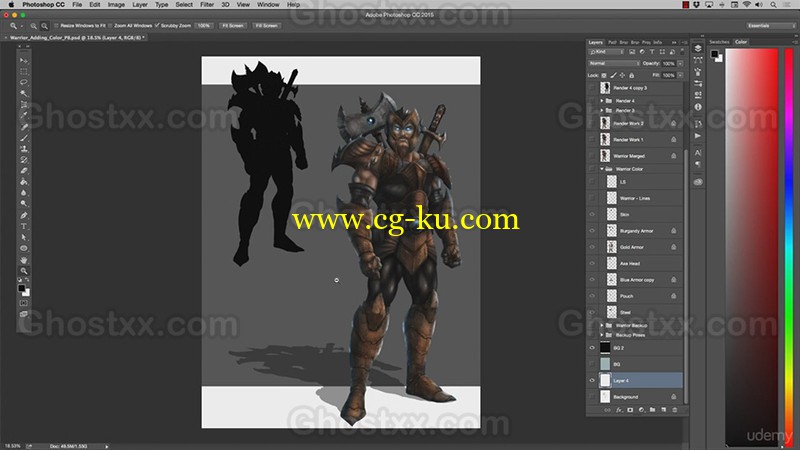
Task: Switch to the Swatches tab
Action: (x=719, y=42)
